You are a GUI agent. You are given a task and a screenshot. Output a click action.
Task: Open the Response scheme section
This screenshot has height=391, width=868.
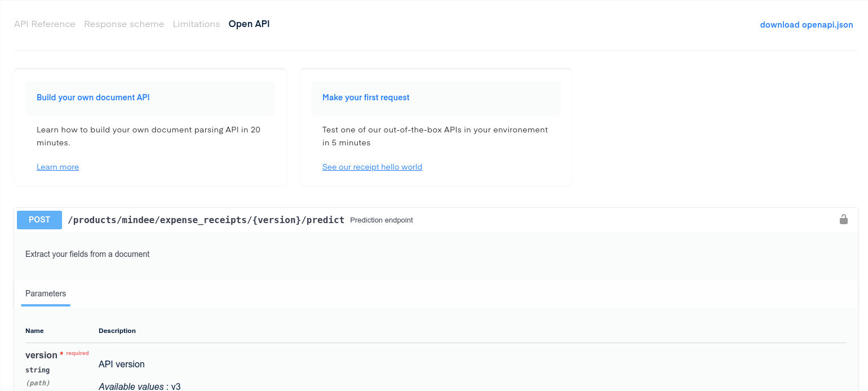124,24
